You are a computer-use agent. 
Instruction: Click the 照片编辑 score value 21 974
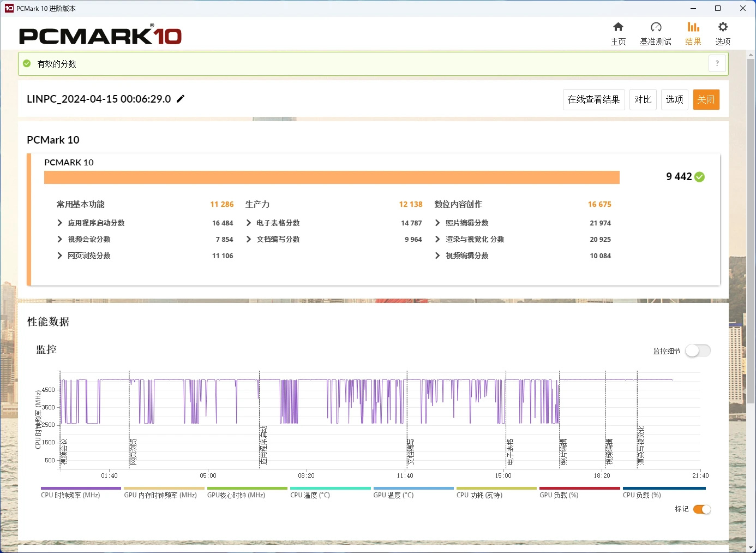tap(600, 223)
